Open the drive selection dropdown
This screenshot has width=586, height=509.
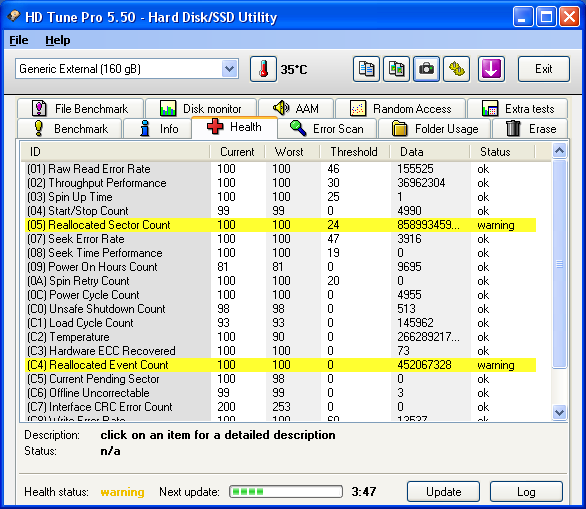coord(229,69)
